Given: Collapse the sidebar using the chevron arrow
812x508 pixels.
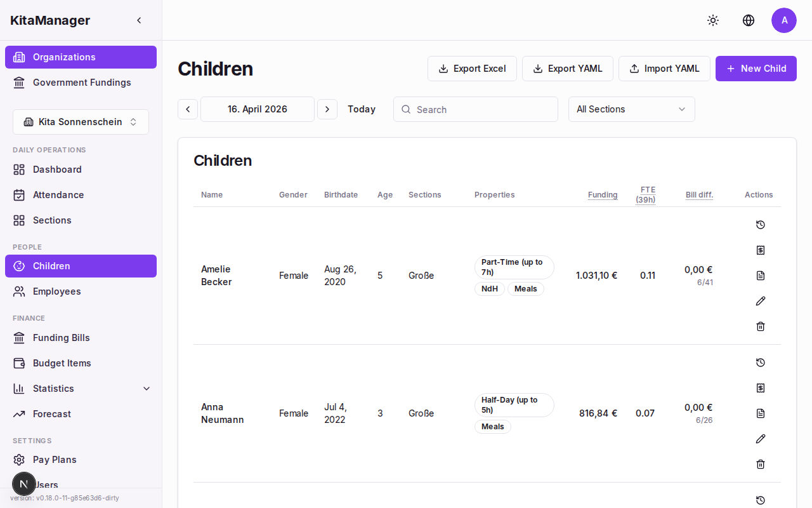Looking at the screenshot, I should [x=139, y=20].
